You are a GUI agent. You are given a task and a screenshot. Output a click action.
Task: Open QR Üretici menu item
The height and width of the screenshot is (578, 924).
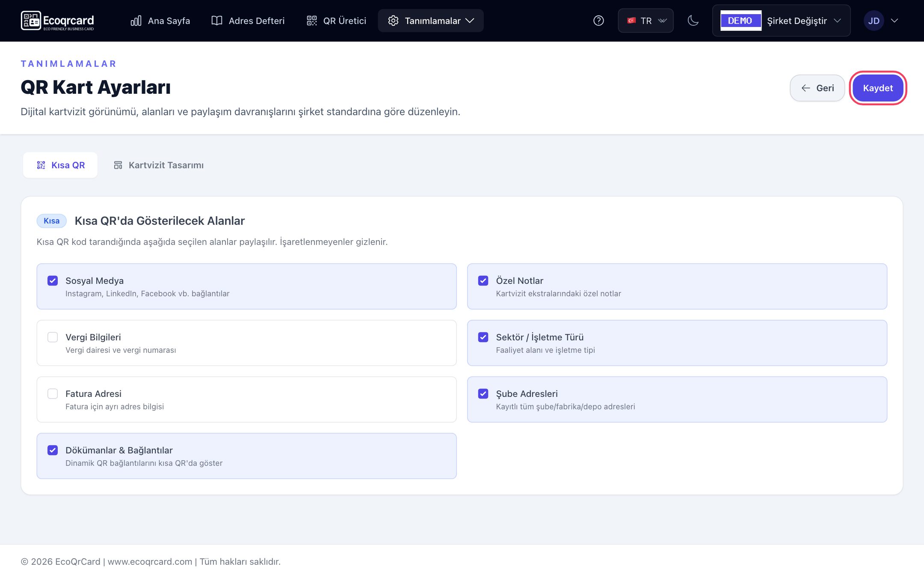tap(337, 21)
